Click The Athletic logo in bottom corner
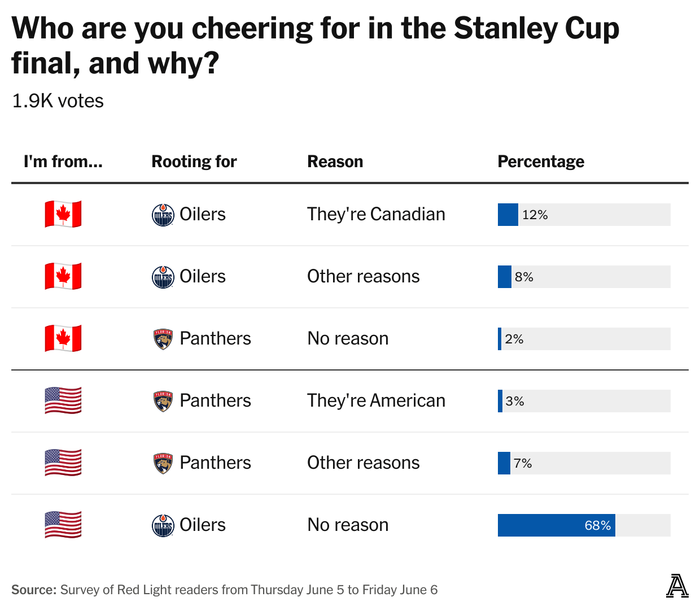The height and width of the screenshot is (610, 700). [x=677, y=586]
